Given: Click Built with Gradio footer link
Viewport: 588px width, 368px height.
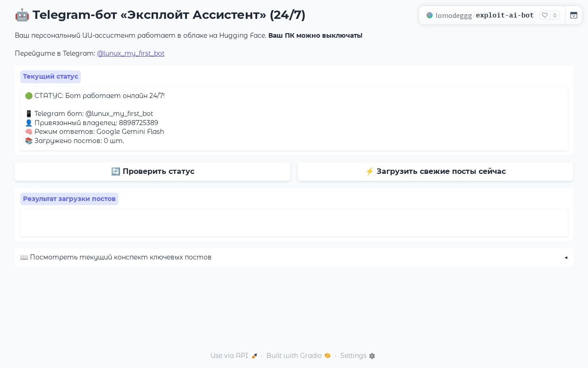Looking at the screenshot, I should [299, 356].
